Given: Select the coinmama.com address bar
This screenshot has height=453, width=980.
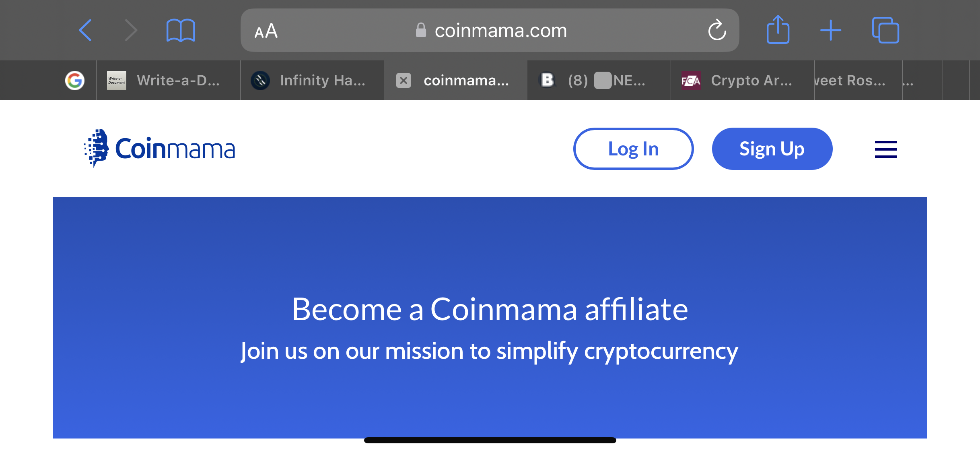Looking at the screenshot, I should point(490,30).
